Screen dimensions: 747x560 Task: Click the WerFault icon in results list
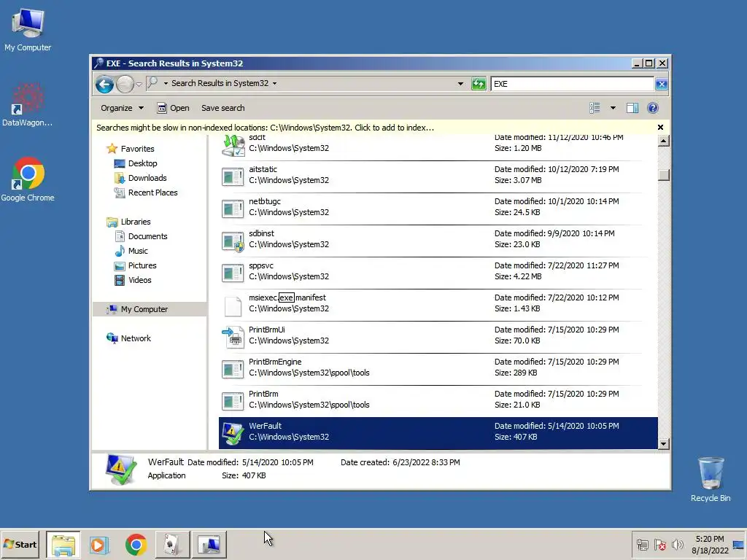[x=233, y=433]
